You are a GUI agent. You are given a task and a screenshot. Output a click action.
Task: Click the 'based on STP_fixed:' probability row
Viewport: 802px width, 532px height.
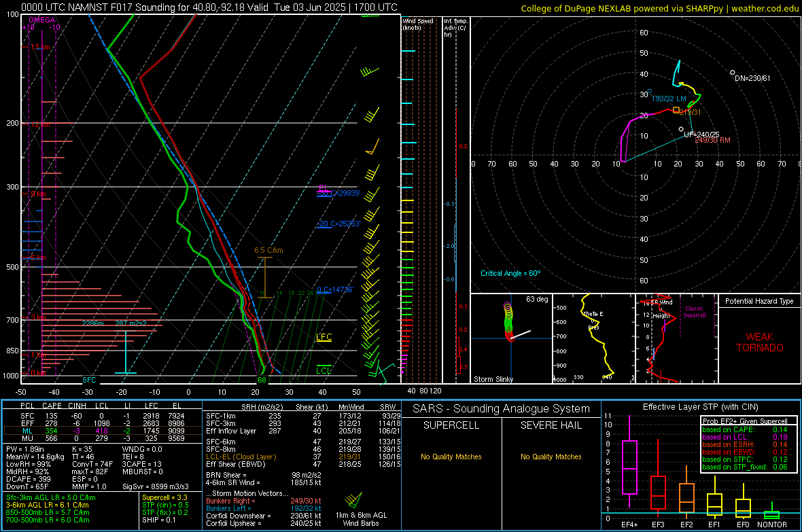745,467
